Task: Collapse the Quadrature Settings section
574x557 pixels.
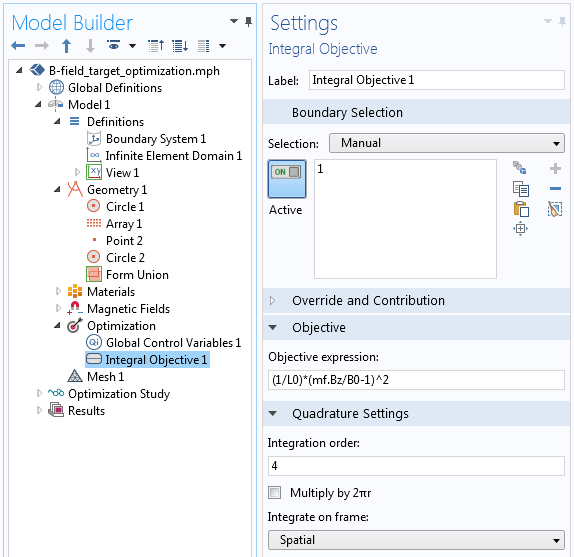Action: point(273,414)
